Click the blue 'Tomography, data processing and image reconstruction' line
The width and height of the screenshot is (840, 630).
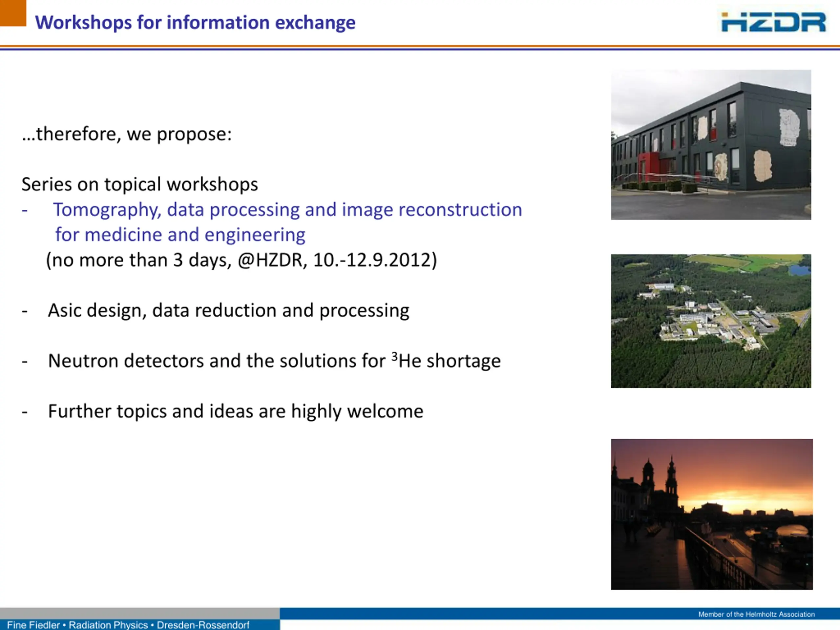click(287, 210)
